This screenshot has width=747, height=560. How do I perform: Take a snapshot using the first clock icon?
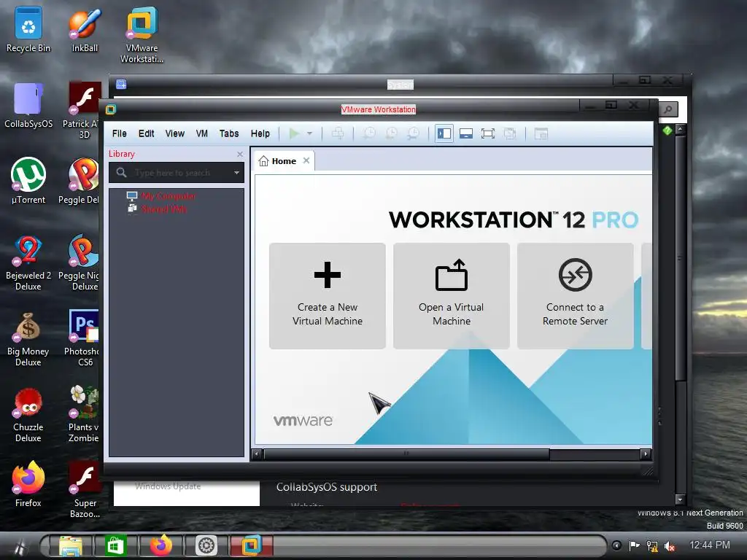pyautogui.click(x=369, y=134)
